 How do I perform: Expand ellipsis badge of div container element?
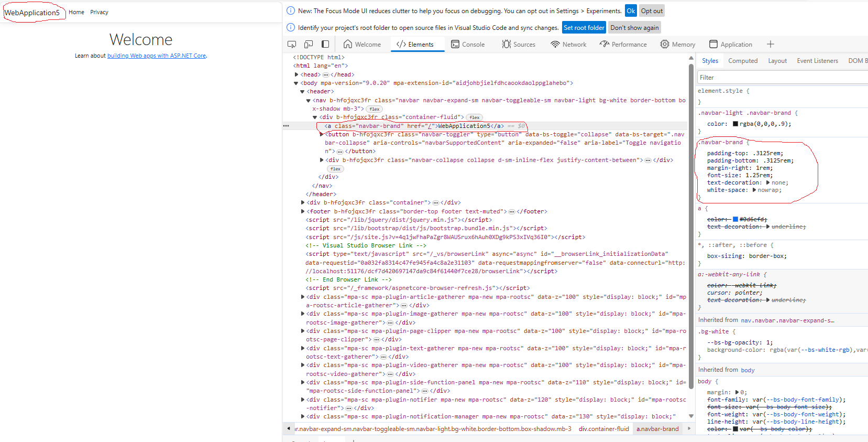pyautogui.click(x=435, y=202)
